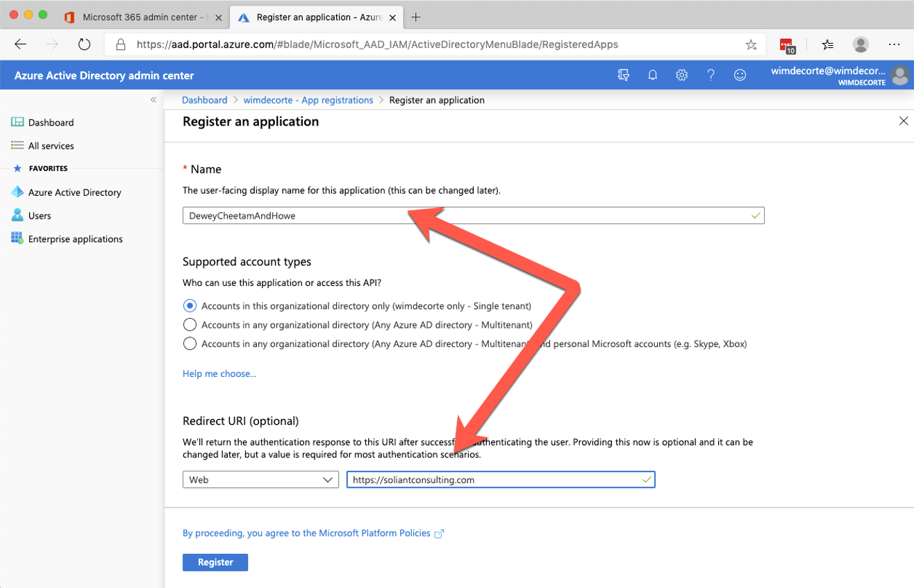Click the Dashboard sidebar icon
The image size is (914, 588).
point(17,122)
